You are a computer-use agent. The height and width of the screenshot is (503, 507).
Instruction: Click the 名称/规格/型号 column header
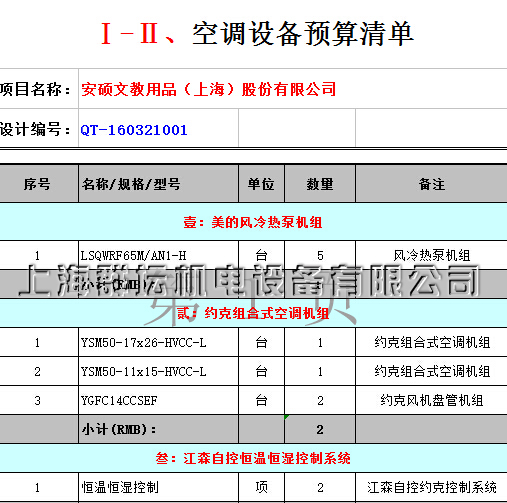(x=159, y=184)
